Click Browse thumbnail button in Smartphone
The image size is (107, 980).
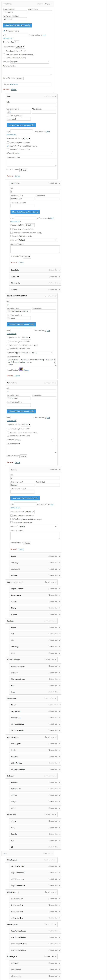tap(23, 456)
